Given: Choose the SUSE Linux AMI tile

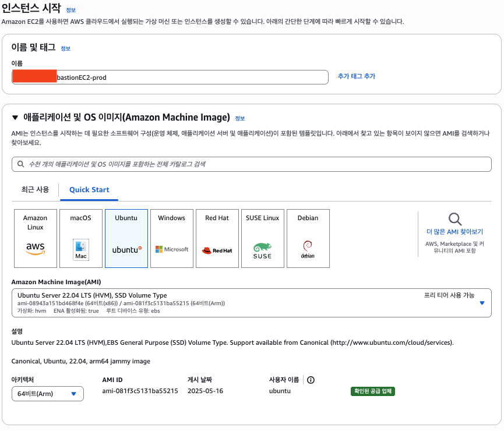Looking at the screenshot, I should [263, 238].
